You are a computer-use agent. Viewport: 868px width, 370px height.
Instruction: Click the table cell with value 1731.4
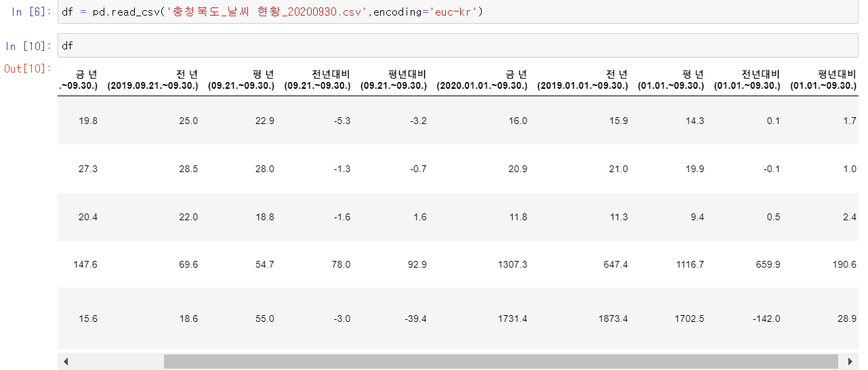click(512, 318)
